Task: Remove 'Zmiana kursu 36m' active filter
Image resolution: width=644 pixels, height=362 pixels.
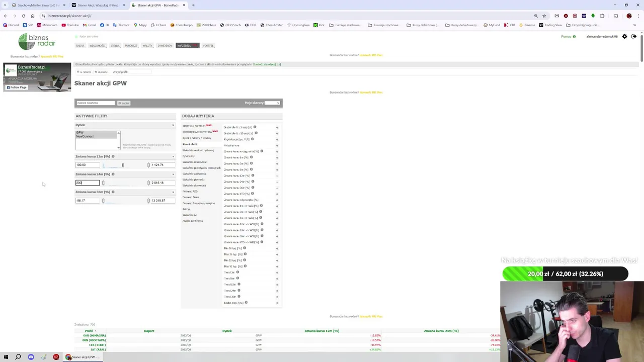Action: point(173,192)
